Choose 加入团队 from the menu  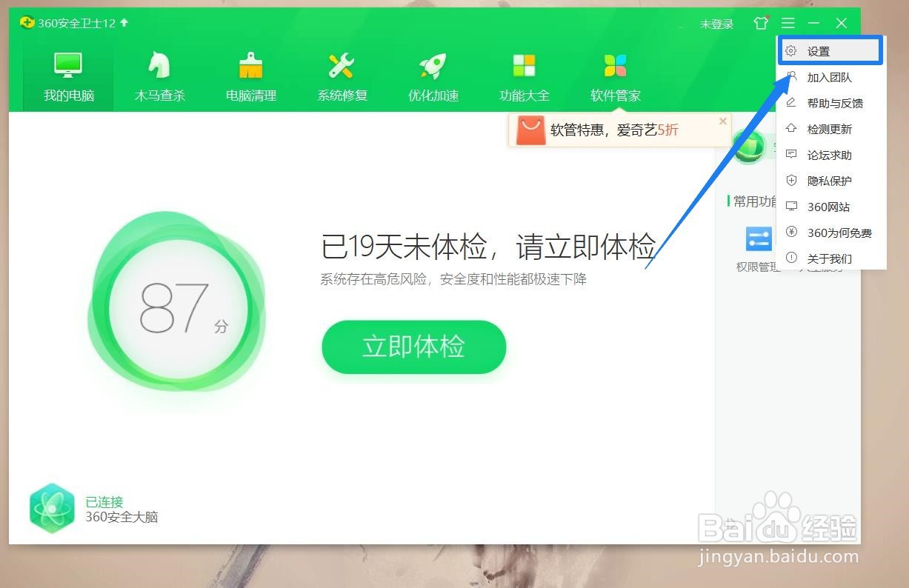[830, 77]
